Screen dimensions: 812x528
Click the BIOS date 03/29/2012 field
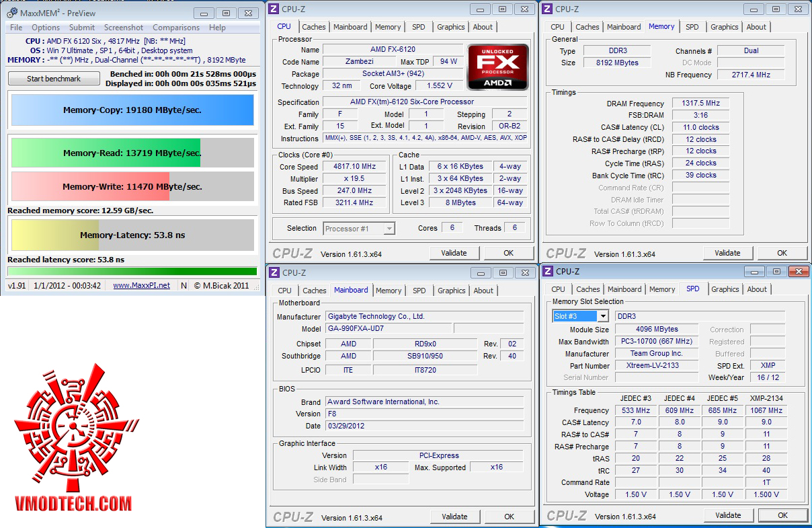424,426
